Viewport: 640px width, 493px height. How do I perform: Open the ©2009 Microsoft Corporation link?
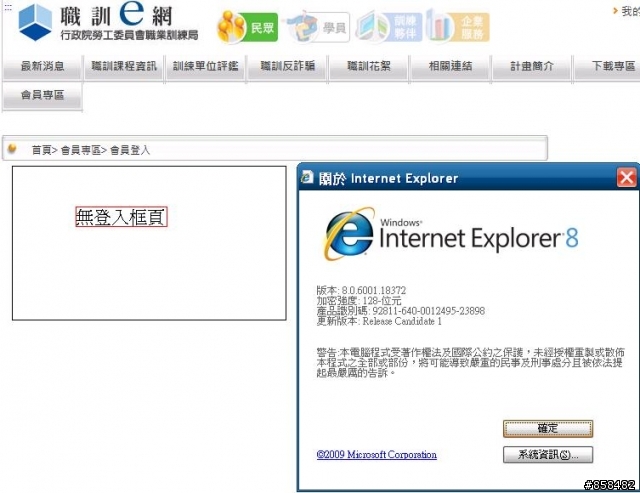click(376, 455)
